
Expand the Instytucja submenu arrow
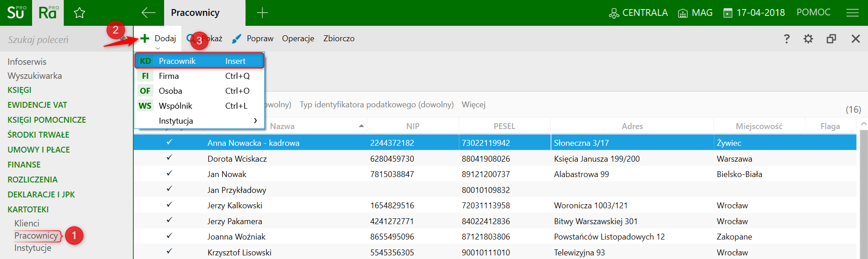(x=255, y=120)
